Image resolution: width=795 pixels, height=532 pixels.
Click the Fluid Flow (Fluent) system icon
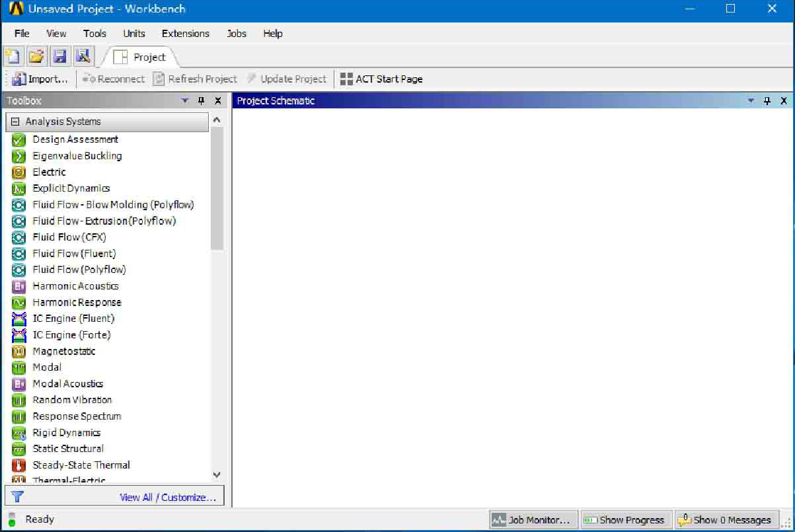point(19,254)
